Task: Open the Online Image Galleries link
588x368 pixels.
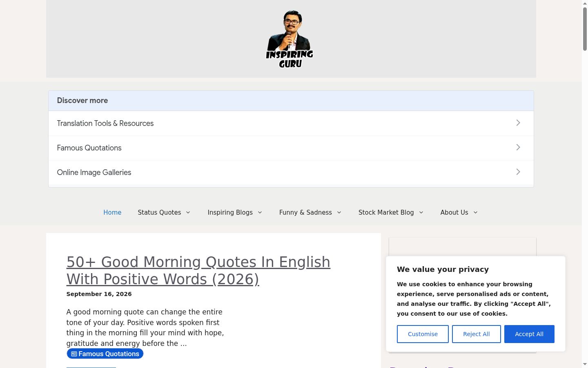Action: tap(94, 173)
